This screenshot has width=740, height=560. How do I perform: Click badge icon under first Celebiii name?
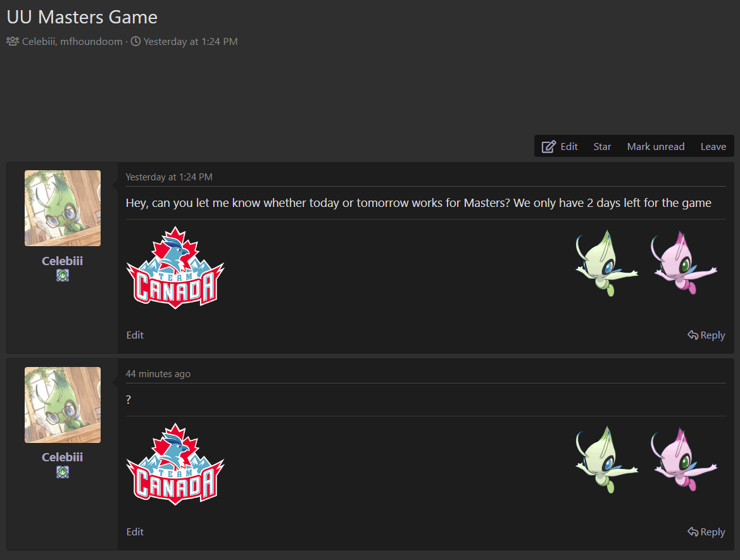62,275
